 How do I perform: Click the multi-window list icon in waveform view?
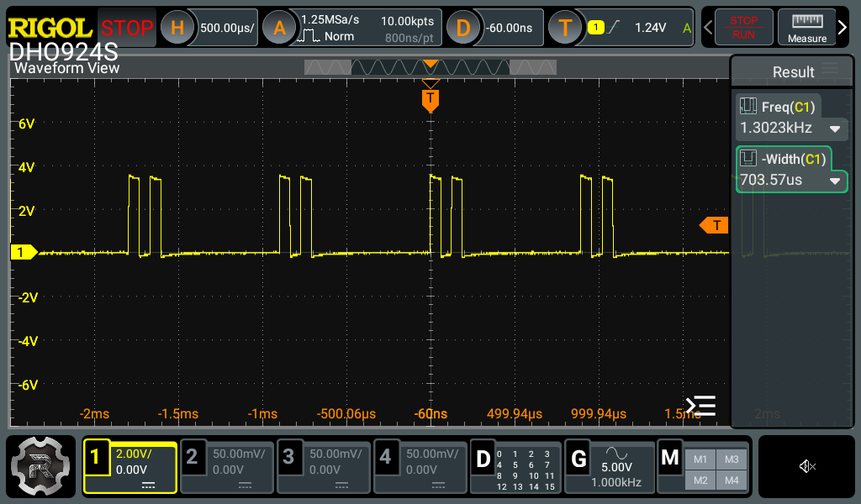[x=701, y=406]
